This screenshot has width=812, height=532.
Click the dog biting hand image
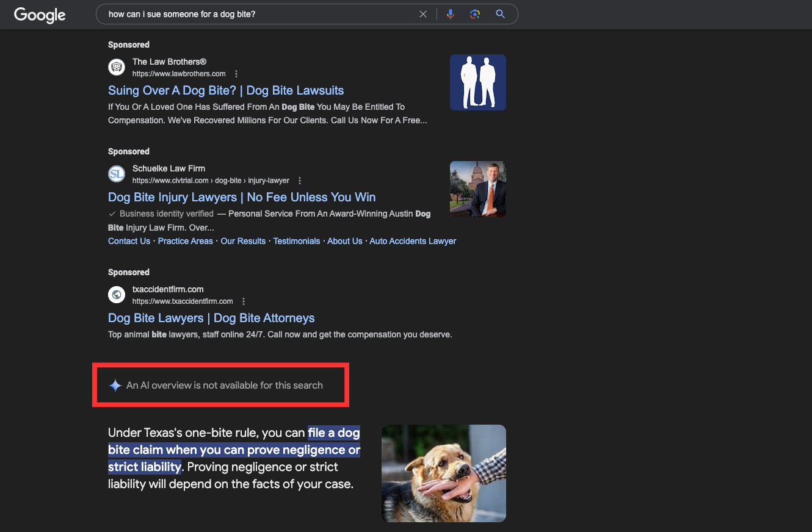pyautogui.click(x=444, y=473)
